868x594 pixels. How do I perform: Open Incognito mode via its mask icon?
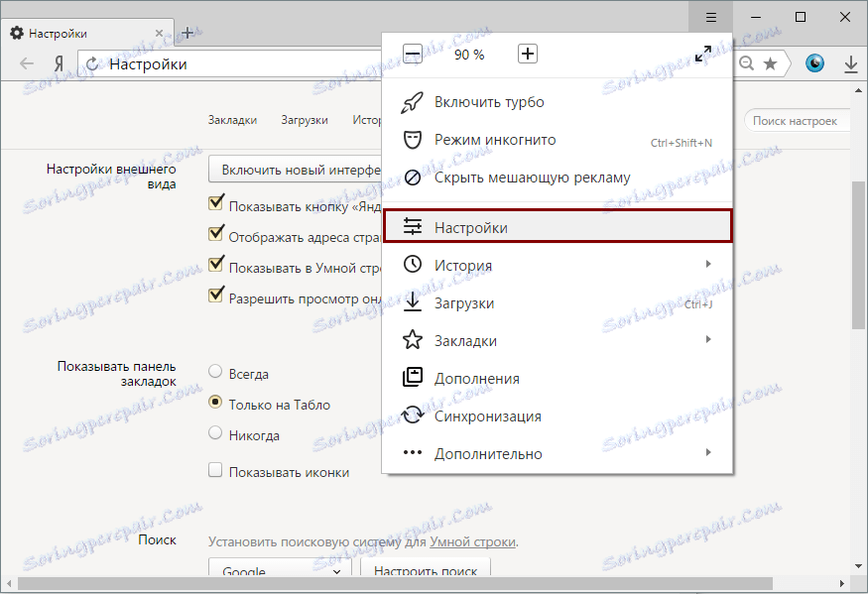(x=413, y=139)
